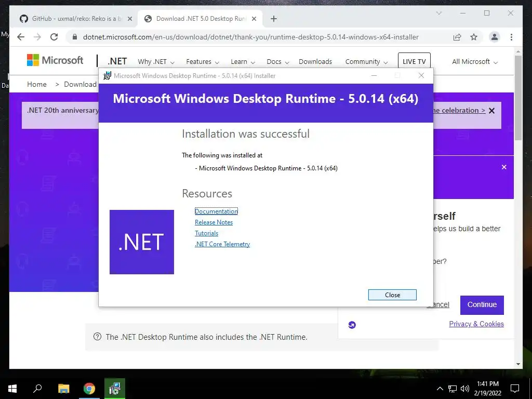This screenshot has width=532, height=399.
Task: Open the Release Notes link
Action: click(214, 222)
